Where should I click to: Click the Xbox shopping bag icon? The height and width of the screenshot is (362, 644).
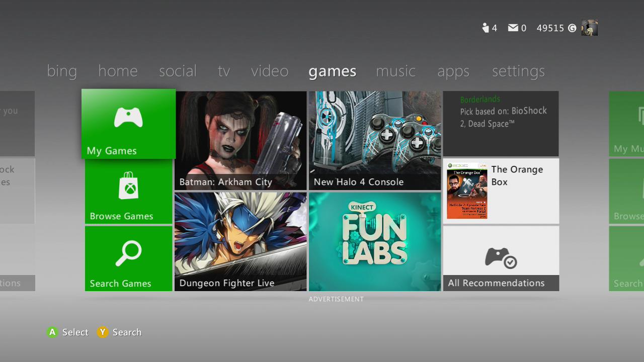point(129,186)
